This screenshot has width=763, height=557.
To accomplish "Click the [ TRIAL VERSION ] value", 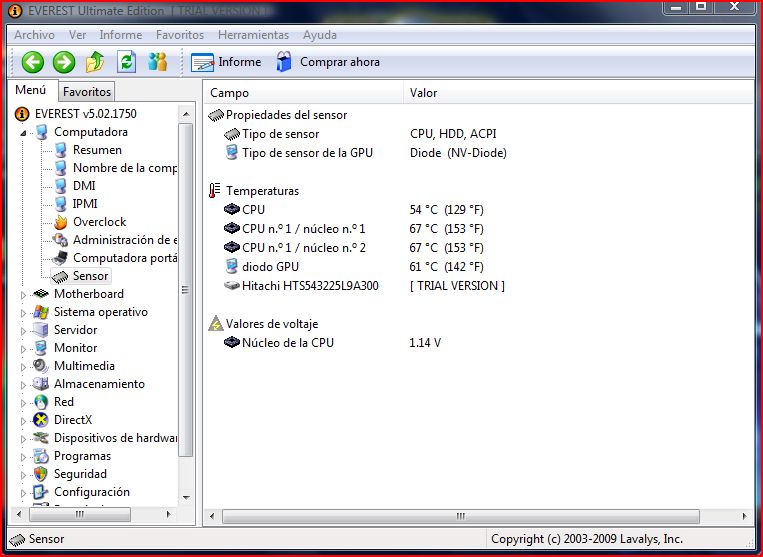I will (457, 286).
